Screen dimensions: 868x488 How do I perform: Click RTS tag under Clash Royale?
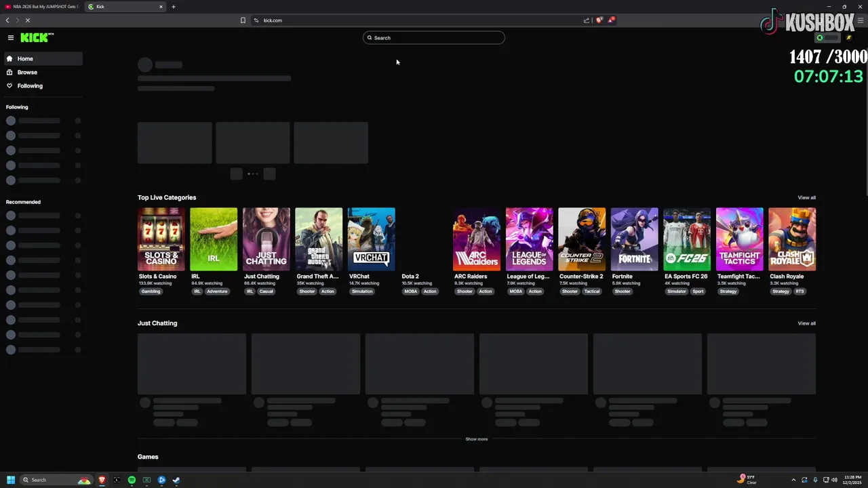tap(800, 291)
